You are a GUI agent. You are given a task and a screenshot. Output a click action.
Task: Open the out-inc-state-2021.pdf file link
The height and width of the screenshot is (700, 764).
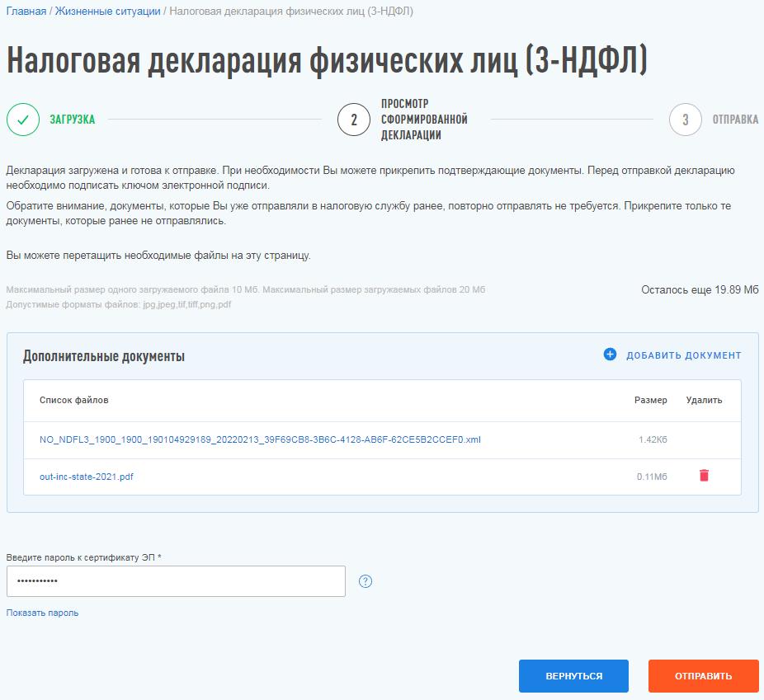(86, 477)
